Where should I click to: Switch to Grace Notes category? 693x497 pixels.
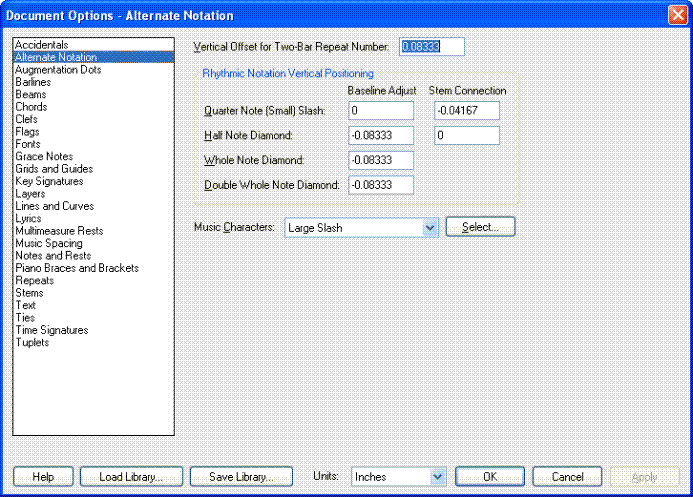[x=44, y=157]
